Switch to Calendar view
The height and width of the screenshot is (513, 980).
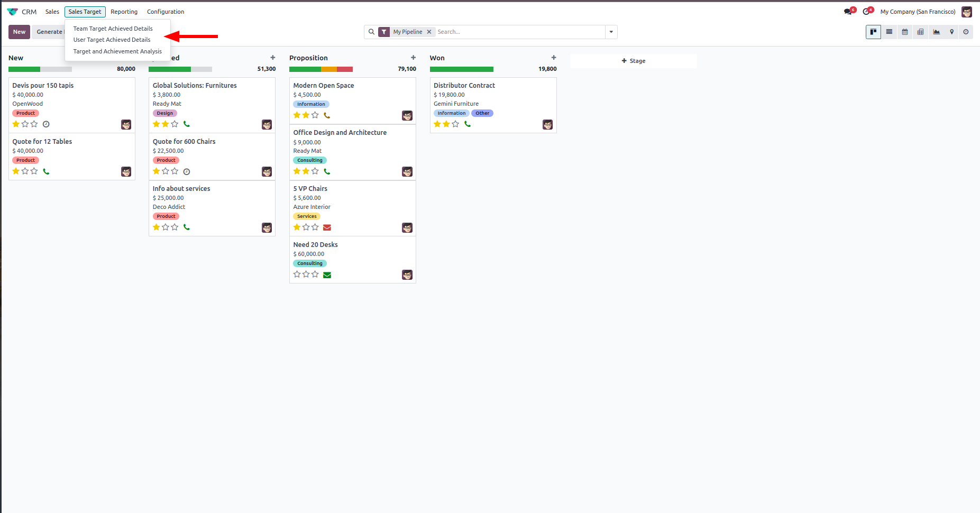point(905,32)
